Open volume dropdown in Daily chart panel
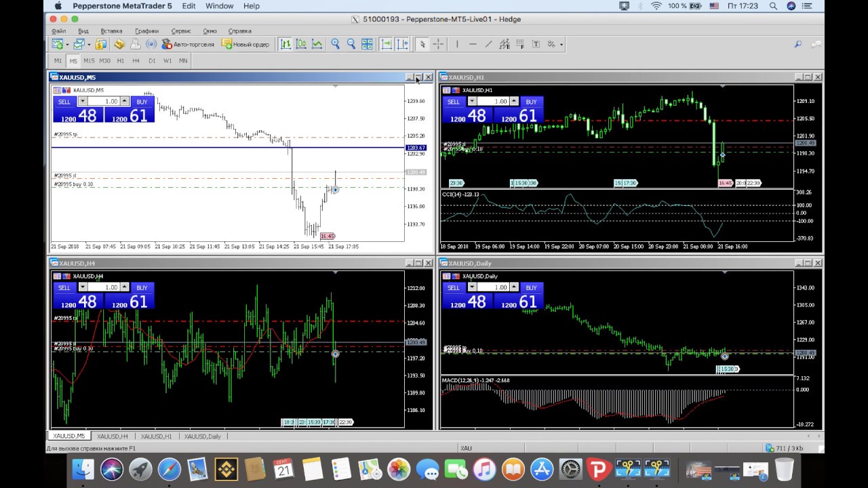The image size is (868, 488). (472, 287)
